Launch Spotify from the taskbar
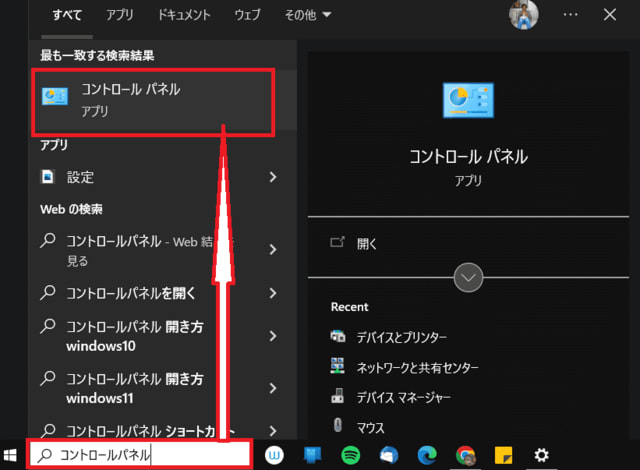Image resolution: width=640 pixels, height=470 pixels. click(349, 455)
